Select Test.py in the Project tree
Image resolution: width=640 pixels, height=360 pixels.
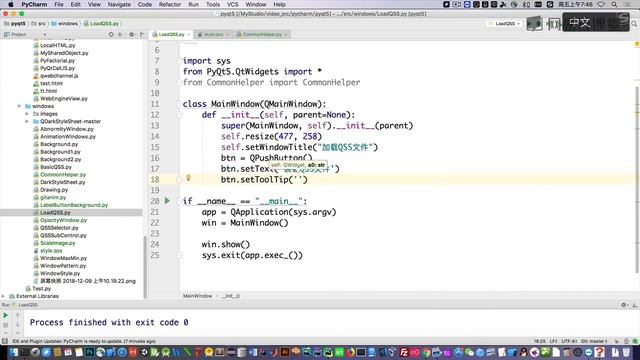41,289
